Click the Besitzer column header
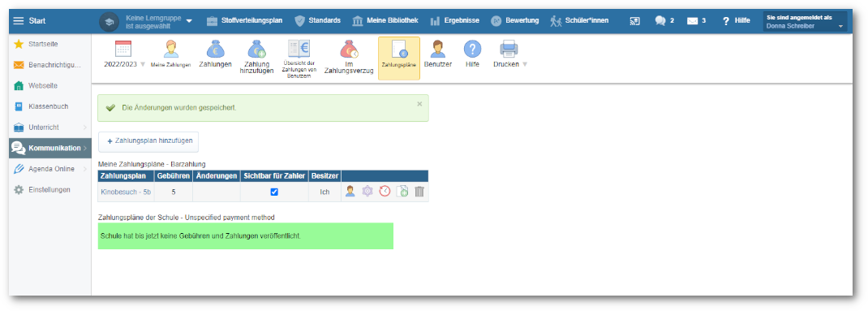The image size is (868, 311). click(325, 176)
